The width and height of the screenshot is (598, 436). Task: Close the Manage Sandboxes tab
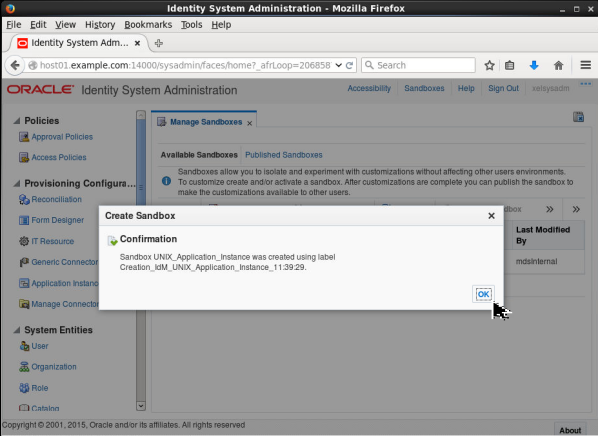pos(249,123)
